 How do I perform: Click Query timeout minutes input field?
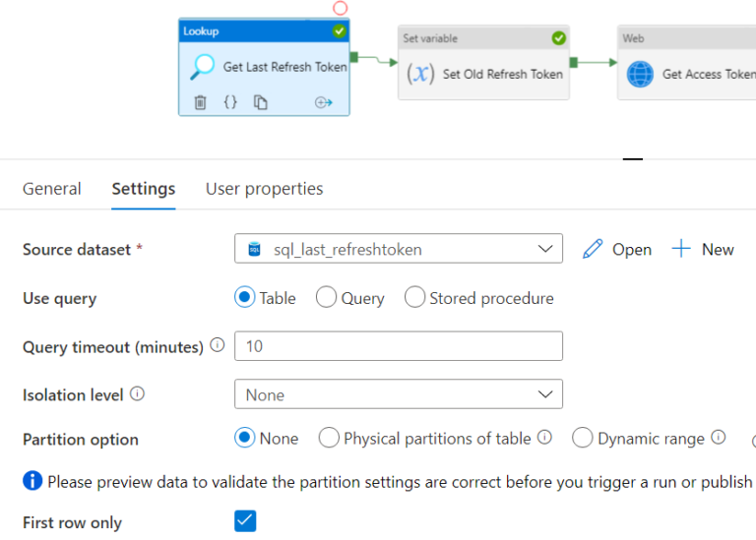point(399,346)
